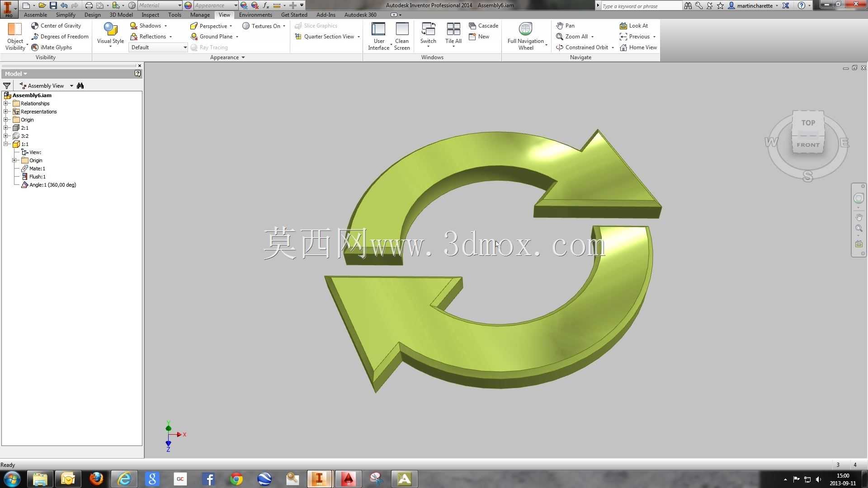This screenshot has width=868, height=488.
Task: Click the browser filter icon
Action: point(7,86)
